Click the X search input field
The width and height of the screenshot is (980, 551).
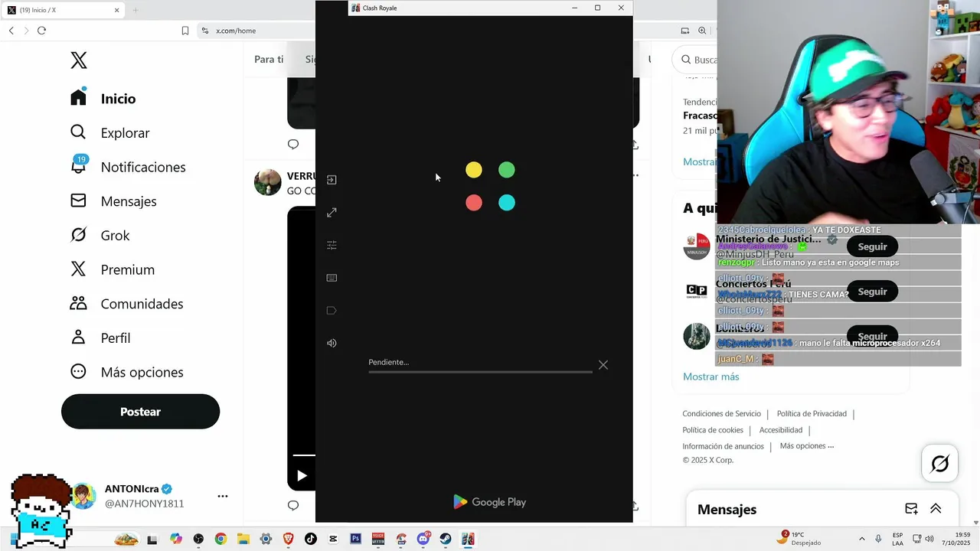click(695, 60)
